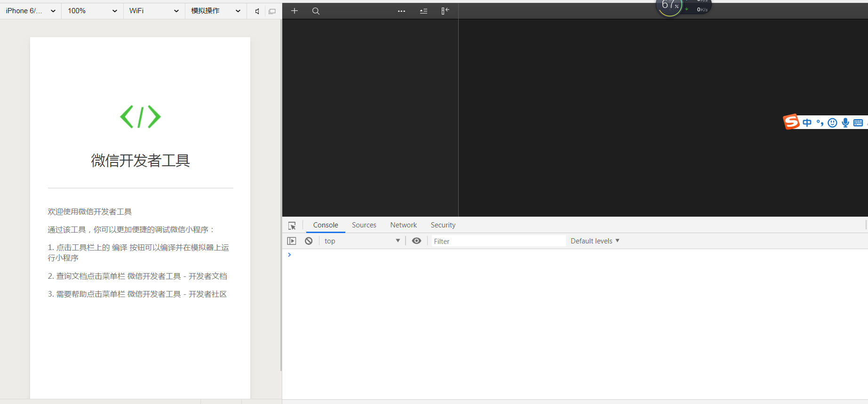The height and width of the screenshot is (404, 868).
Task: Click the inspect element cursor icon
Action: click(292, 226)
